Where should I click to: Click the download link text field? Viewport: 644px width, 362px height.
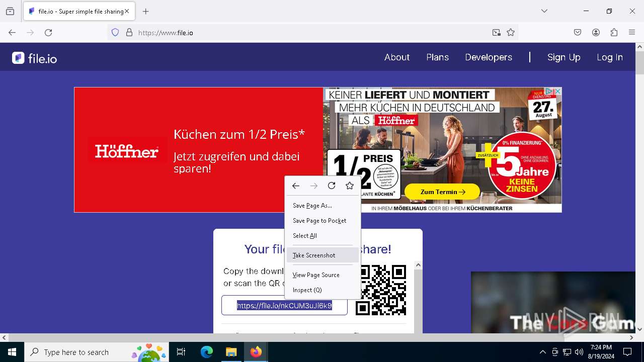284,306
